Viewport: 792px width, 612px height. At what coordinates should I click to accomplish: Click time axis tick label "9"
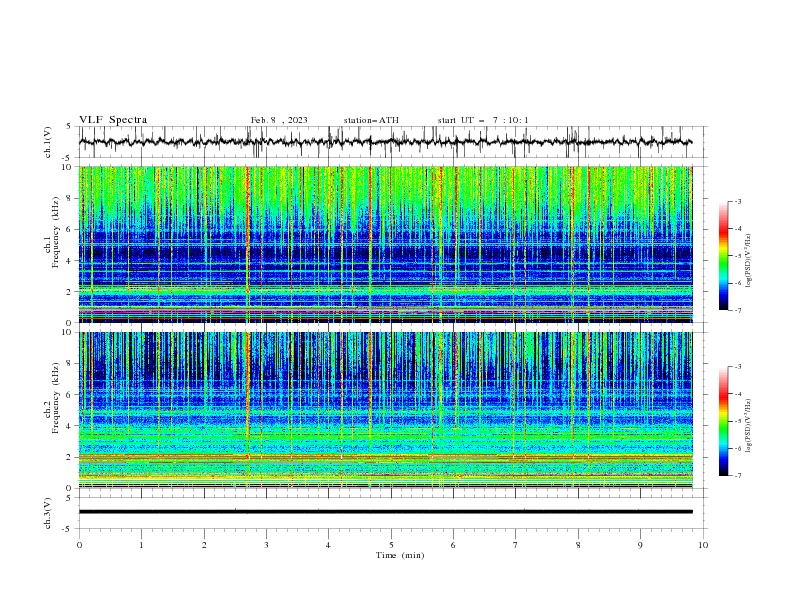pos(640,545)
